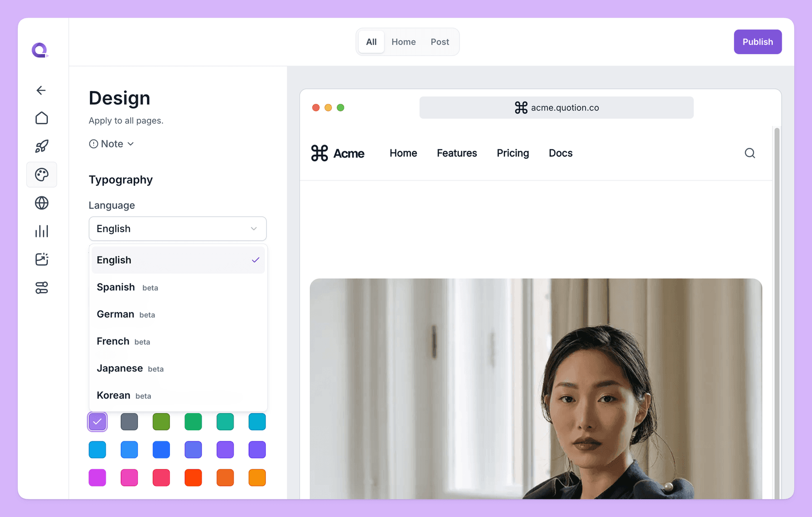The height and width of the screenshot is (517, 812).
Task: Open Docs link in preview navigation
Action: pos(561,153)
